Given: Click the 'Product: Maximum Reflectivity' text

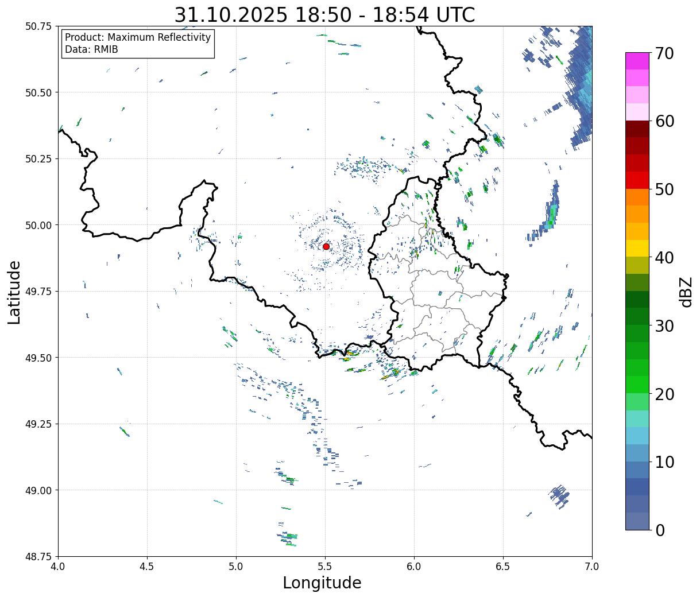Looking at the screenshot, I should [x=138, y=37].
